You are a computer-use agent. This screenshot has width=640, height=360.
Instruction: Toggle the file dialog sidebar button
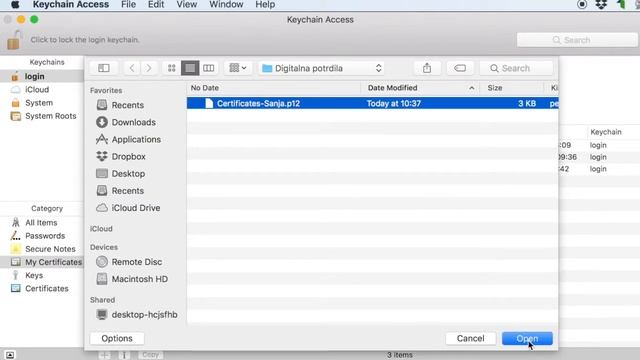click(x=104, y=68)
